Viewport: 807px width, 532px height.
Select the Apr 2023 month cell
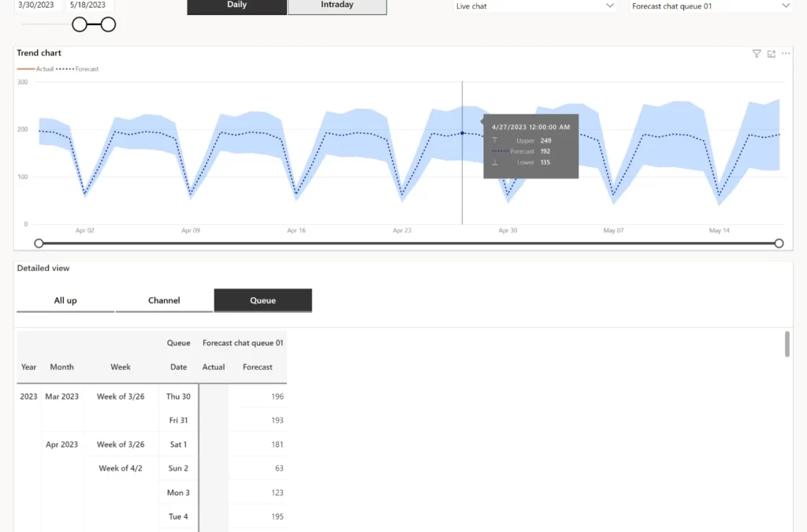[61, 444]
